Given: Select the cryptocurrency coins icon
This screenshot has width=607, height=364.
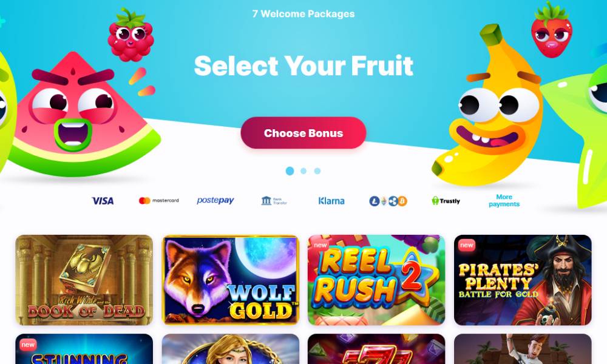Looking at the screenshot, I should (x=388, y=201).
